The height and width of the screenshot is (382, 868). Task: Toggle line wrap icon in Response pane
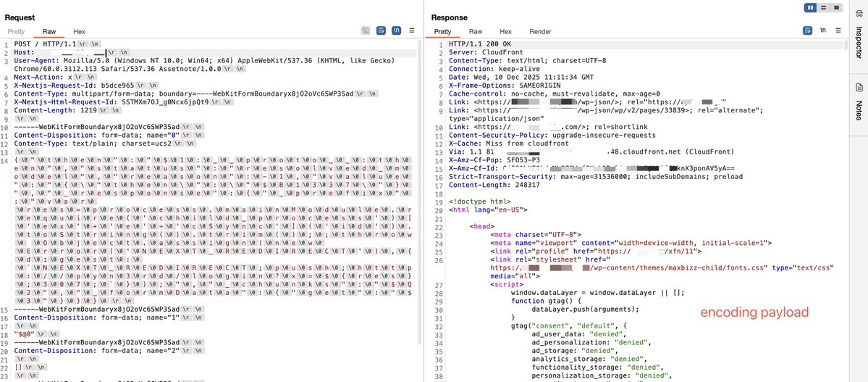[x=808, y=30]
